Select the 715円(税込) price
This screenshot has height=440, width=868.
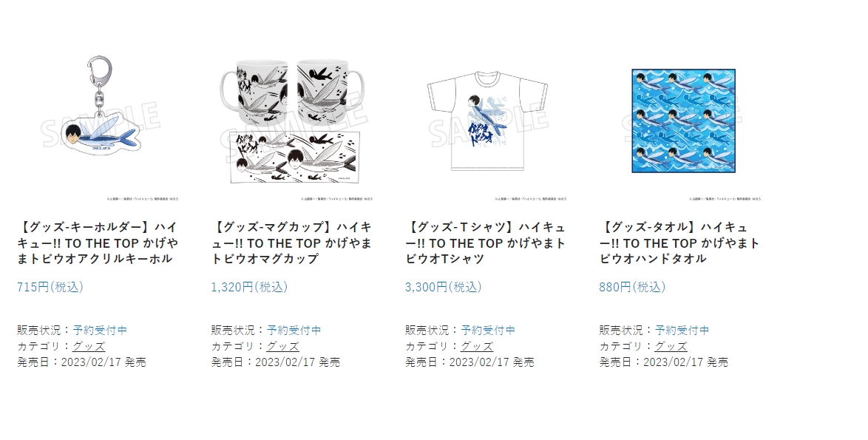click(50, 287)
